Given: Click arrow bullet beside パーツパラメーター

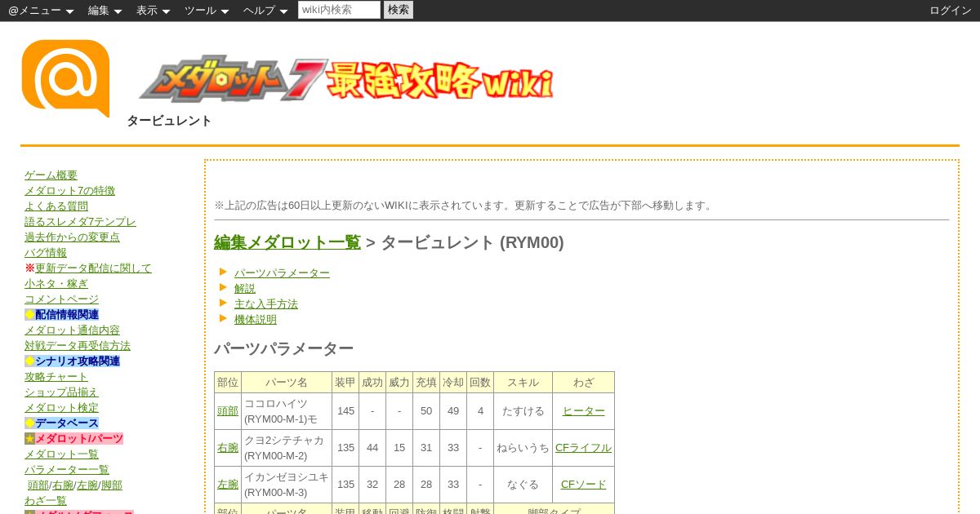Looking at the screenshot, I should click(223, 272).
